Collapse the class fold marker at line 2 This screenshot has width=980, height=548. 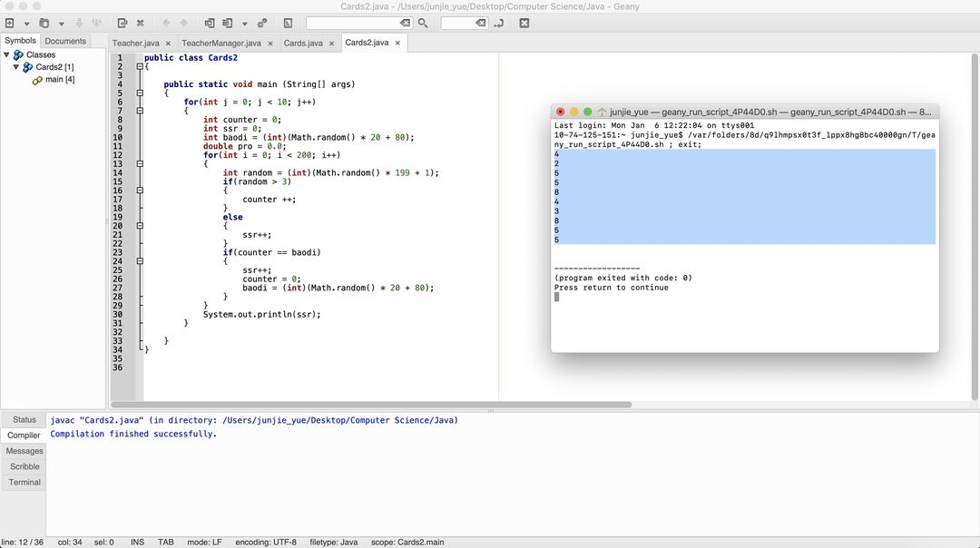click(140, 66)
